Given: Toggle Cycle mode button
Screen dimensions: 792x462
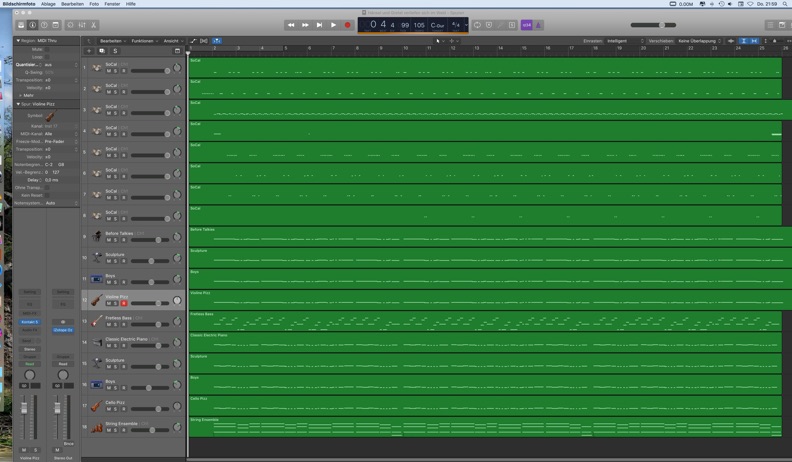Looking at the screenshot, I should (x=477, y=25).
